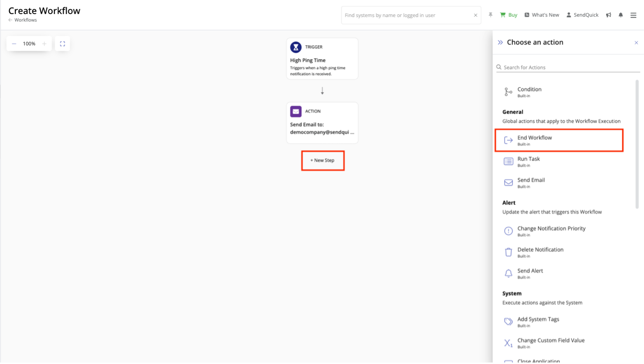The image size is (644, 364).
Task: Click the action list scrollbar
Action: (637, 144)
